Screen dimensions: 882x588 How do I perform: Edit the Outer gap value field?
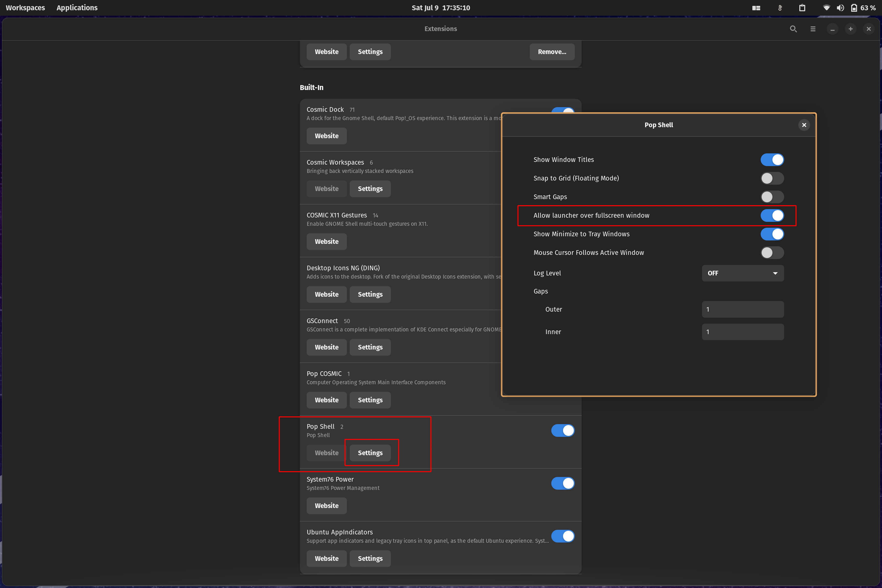click(x=743, y=309)
